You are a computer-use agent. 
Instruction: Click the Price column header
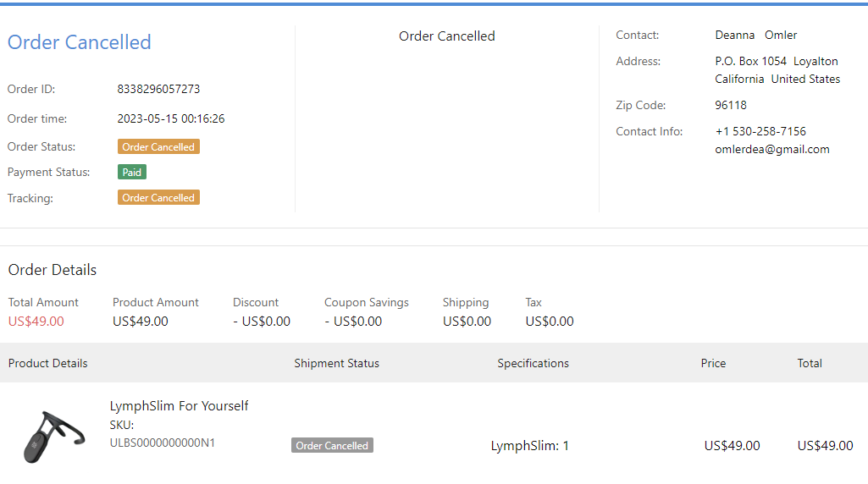[x=713, y=363]
